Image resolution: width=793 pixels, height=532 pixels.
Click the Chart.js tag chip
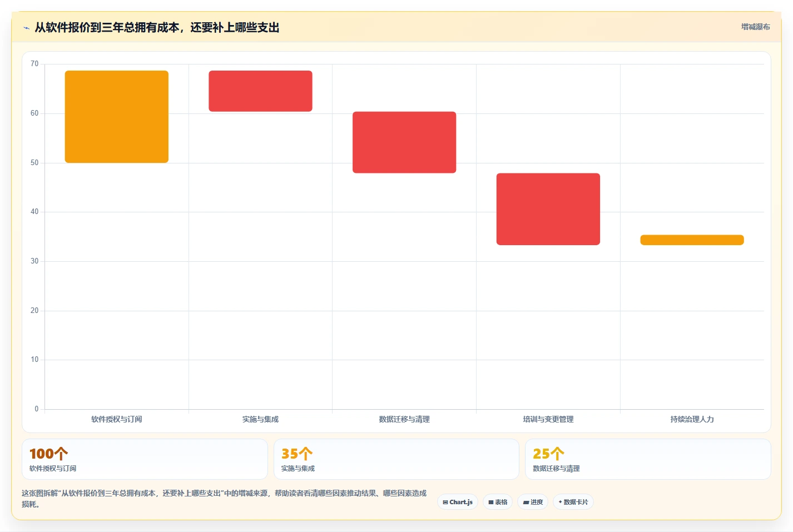click(458, 502)
